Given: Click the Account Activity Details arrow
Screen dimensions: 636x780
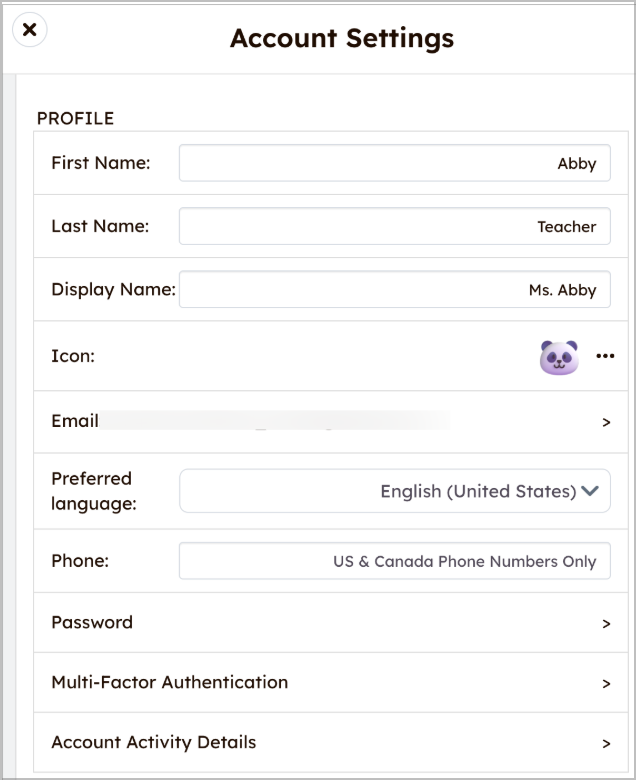Looking at the screenshot, I should (x=606, y=743).
